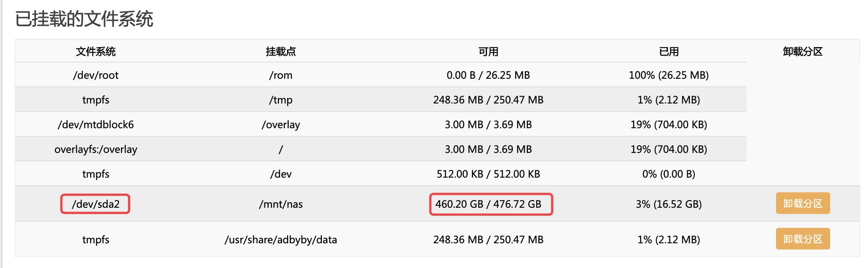Screen dimensions: 868x268
Task: Select the /dev/mtdblock6 filesystem entry
Action: (x=95, y=124)
